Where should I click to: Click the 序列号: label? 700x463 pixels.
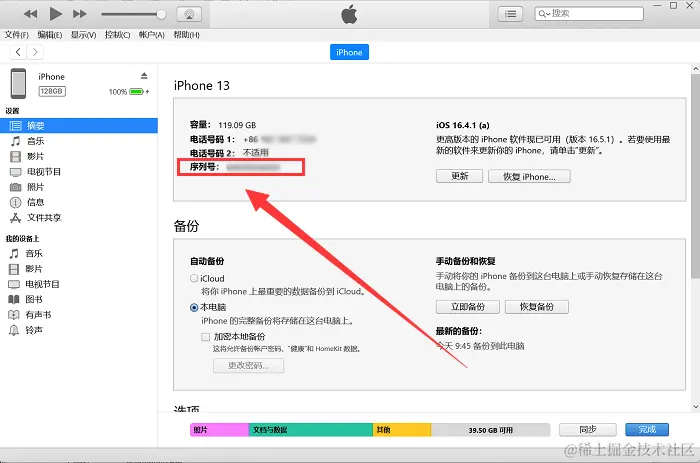(x=204, y=167)
